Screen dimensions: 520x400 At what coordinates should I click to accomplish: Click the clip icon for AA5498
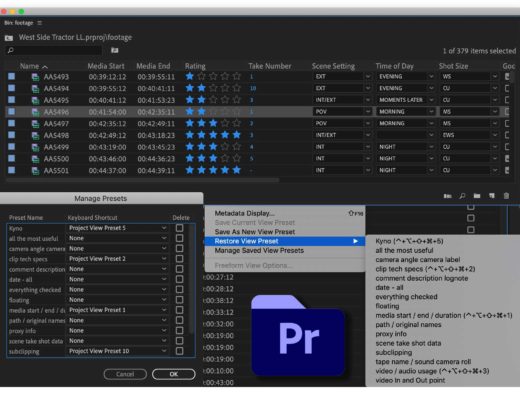point(35,136)
